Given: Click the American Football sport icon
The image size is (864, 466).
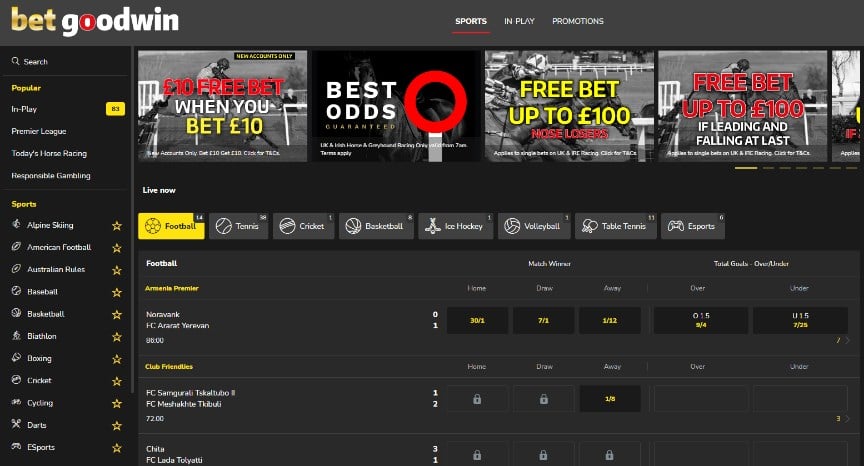Looking at the screenshot, I should point(17,247).
